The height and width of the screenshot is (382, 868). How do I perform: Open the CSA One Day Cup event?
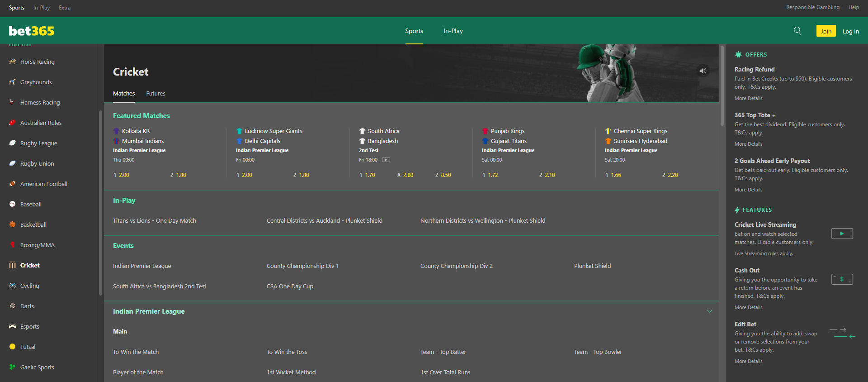[290, 286]
